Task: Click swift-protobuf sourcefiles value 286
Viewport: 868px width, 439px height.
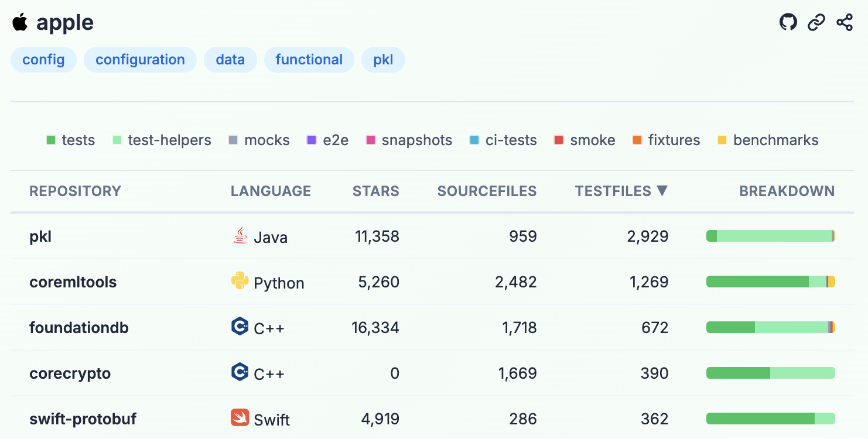Action: 523,419
